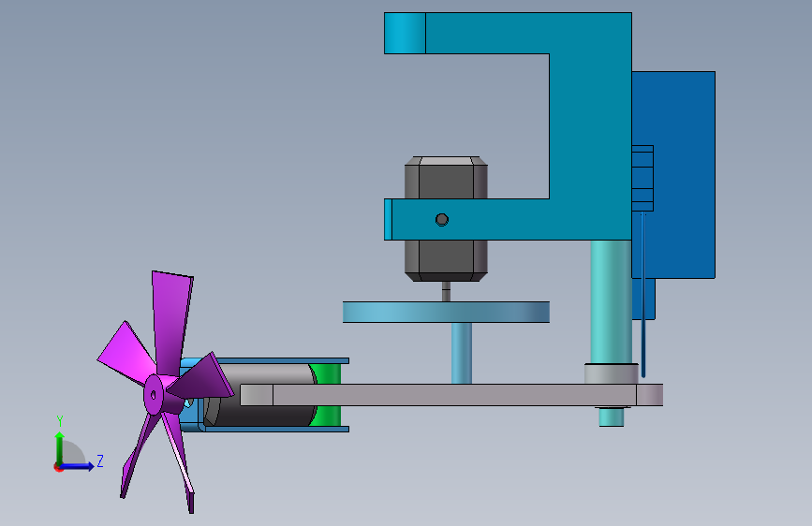Select the purple propeller's upward-pointing blade
This screenshot has width=812, height=526.
click(170, 321)
